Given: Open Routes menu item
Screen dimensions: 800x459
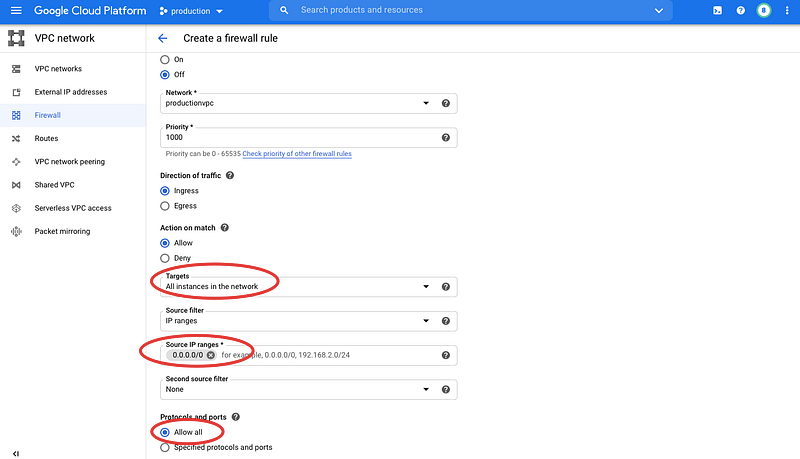Looking at the screenshot, I should [x=73, y=139].
